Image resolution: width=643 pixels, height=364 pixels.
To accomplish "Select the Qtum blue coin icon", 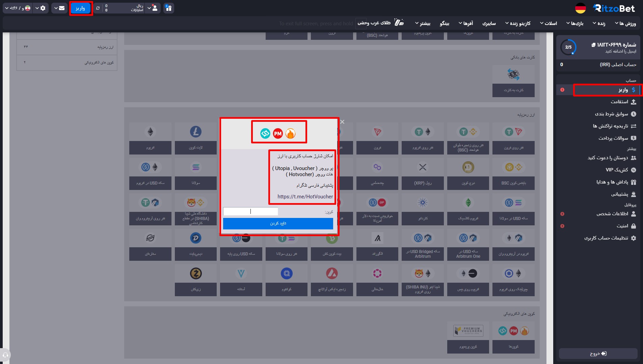I will point(287,273).
